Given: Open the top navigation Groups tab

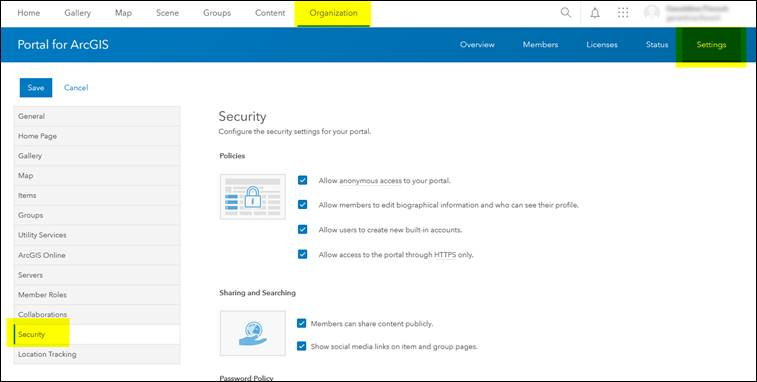Looking at the screenshot, I should (217, 13).
